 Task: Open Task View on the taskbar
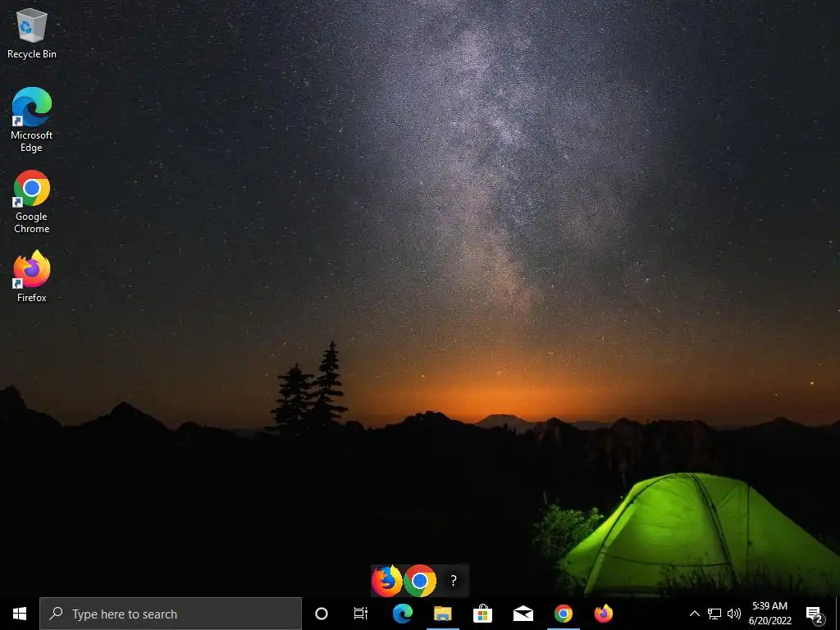pyautogui.click(x=361, y=614)
